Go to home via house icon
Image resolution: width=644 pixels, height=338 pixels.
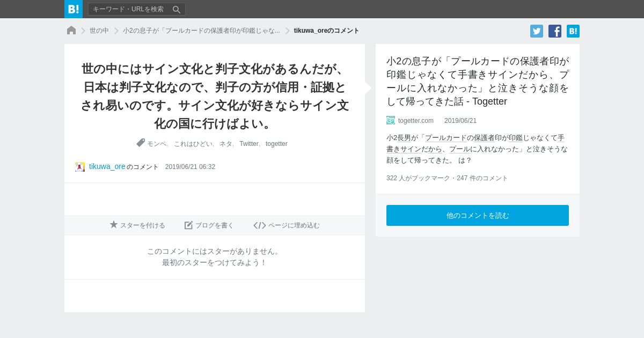[71, 31]
